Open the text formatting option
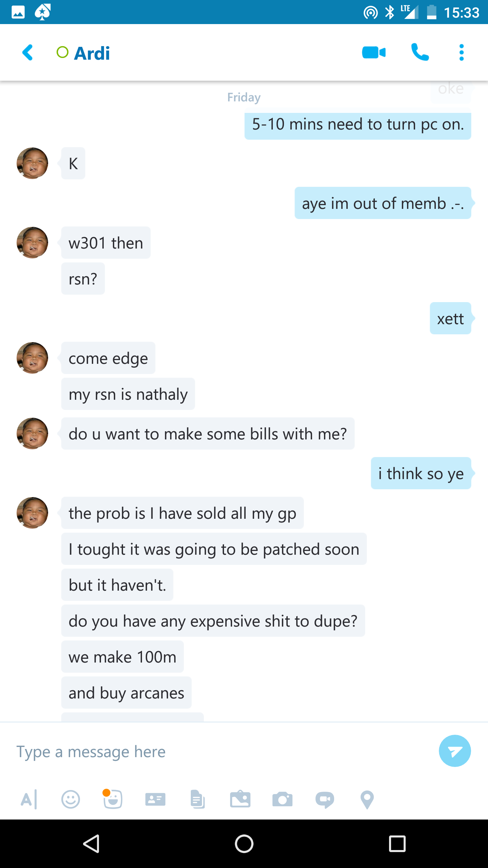The image size is (488, 868). tap(29, 800)
